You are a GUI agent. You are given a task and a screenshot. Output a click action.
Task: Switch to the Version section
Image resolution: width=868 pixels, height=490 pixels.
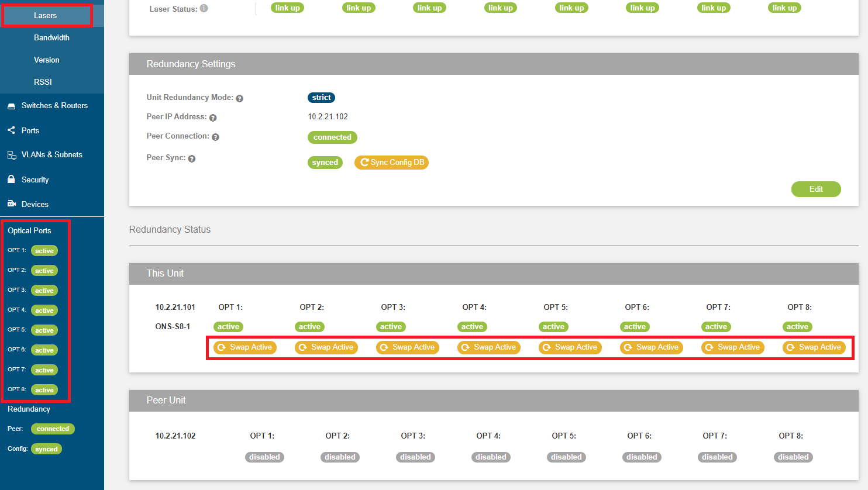tap(46, 60)
